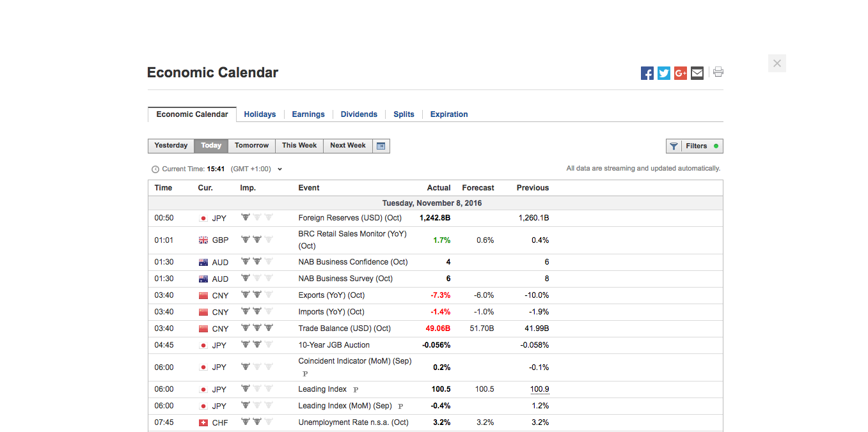Screen dimensions: 868x432
Task: Click the Tomorrow view button
Action: 251,146
